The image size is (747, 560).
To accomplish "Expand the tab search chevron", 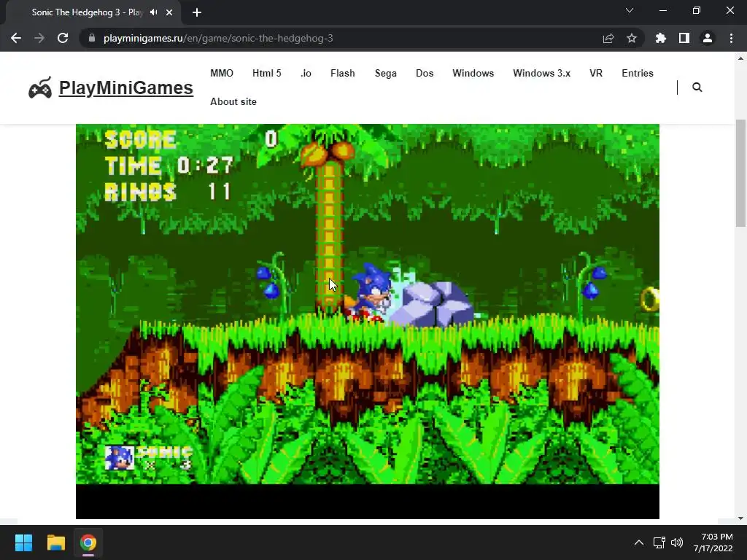I will click(x=630, y=10).
